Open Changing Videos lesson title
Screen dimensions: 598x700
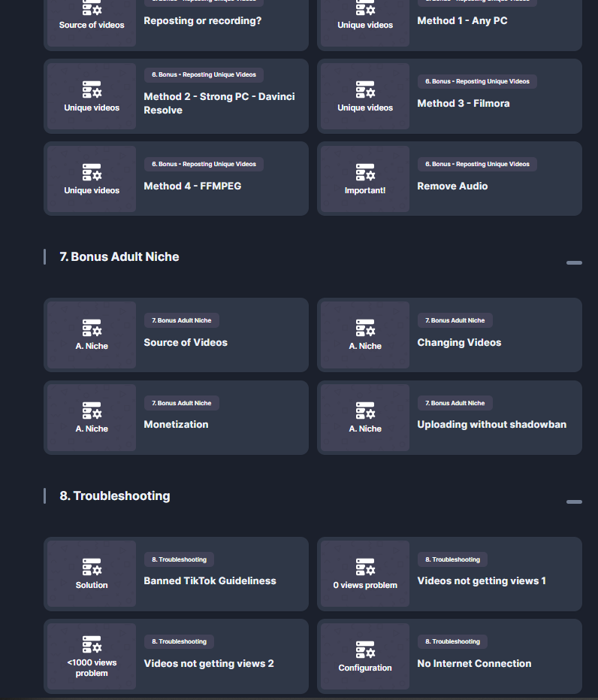(459, 342)
